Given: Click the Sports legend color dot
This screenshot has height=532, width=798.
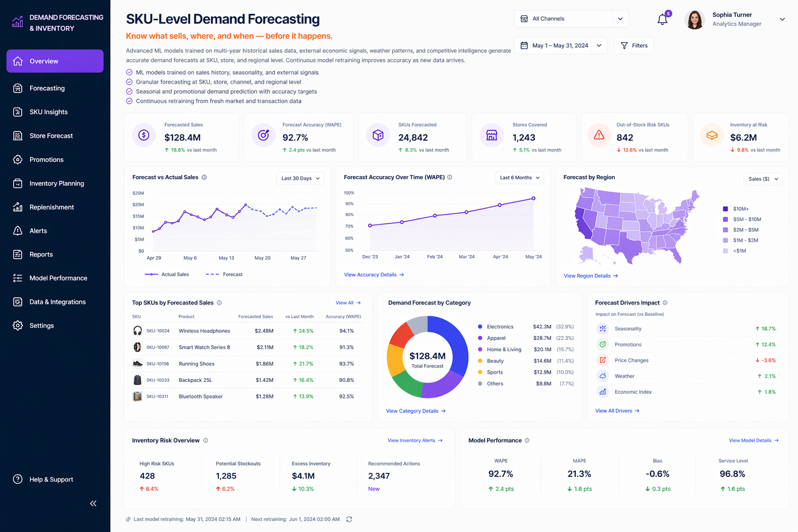Looking at the screenshot, I should [480, 373].
